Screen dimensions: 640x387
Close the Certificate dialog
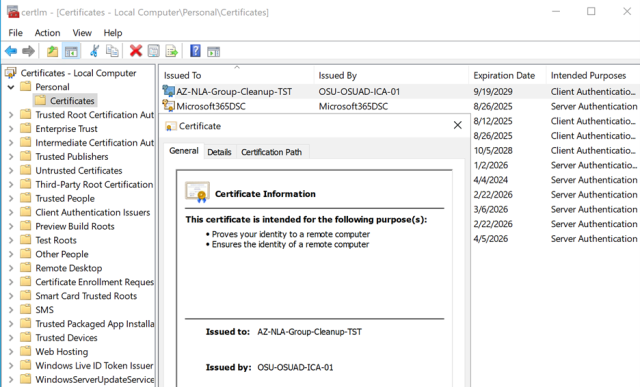[458, 125]
